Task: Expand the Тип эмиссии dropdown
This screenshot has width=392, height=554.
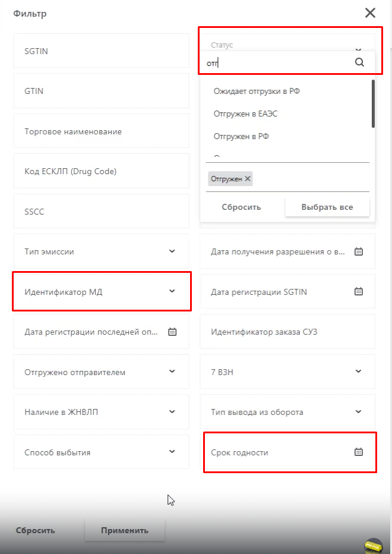Action: (x=172, y=251)
